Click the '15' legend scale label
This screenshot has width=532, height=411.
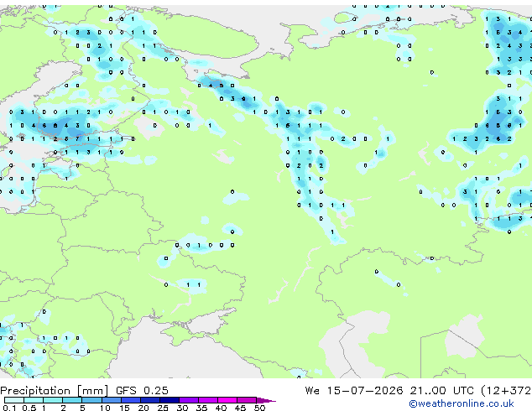pyautogui.click(x=124, y=408)
